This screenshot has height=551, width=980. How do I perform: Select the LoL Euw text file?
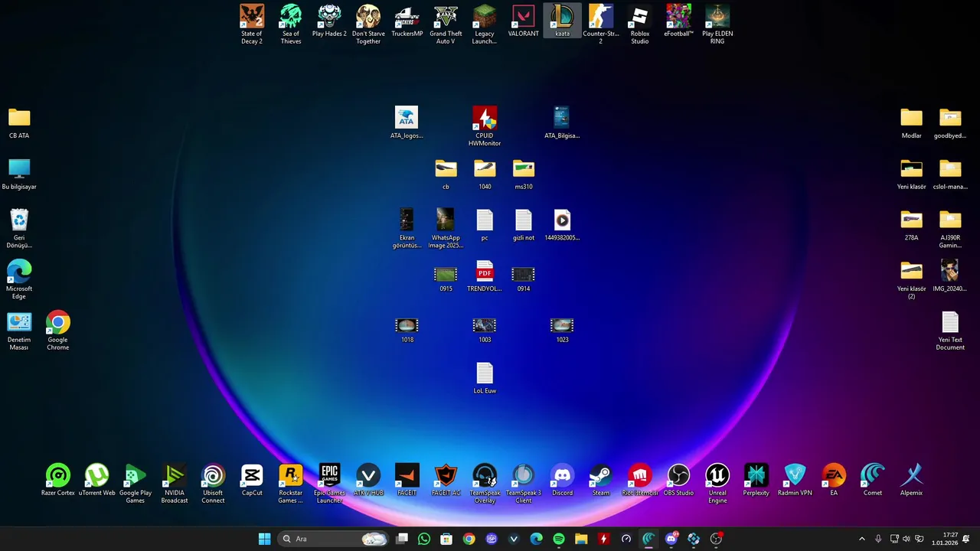coord(485,378)
